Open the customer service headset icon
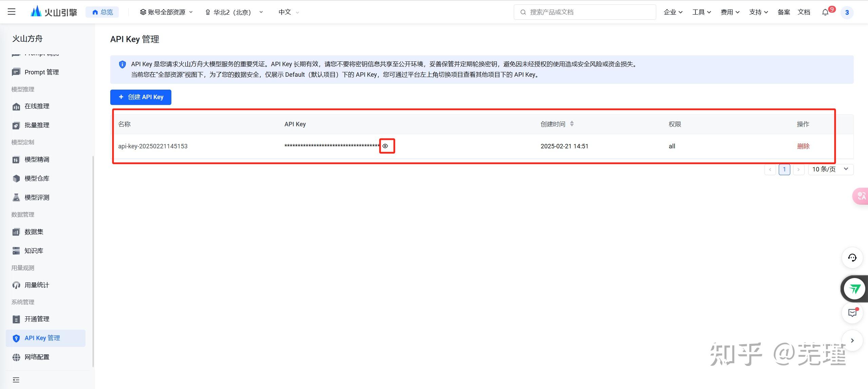The height and width of the screenshot is (389, 868). 852,258
